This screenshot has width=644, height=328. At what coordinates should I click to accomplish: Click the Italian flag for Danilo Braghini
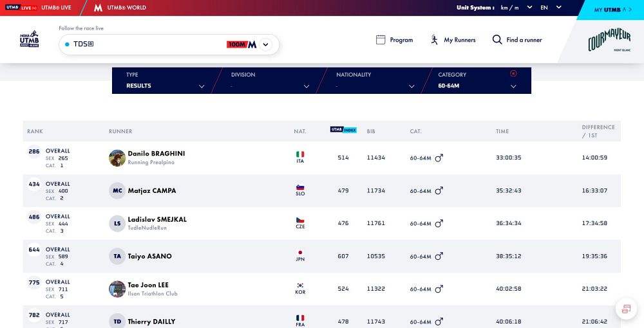(x=300, y=154)
